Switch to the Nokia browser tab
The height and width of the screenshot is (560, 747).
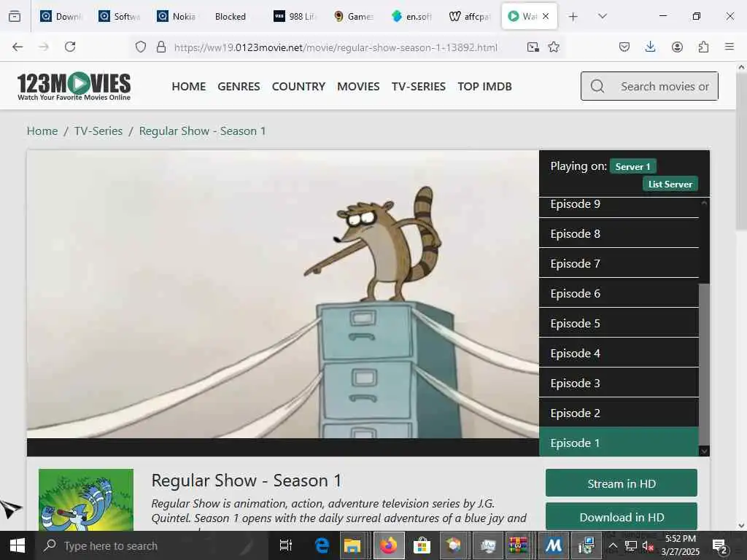pos(177,17)
